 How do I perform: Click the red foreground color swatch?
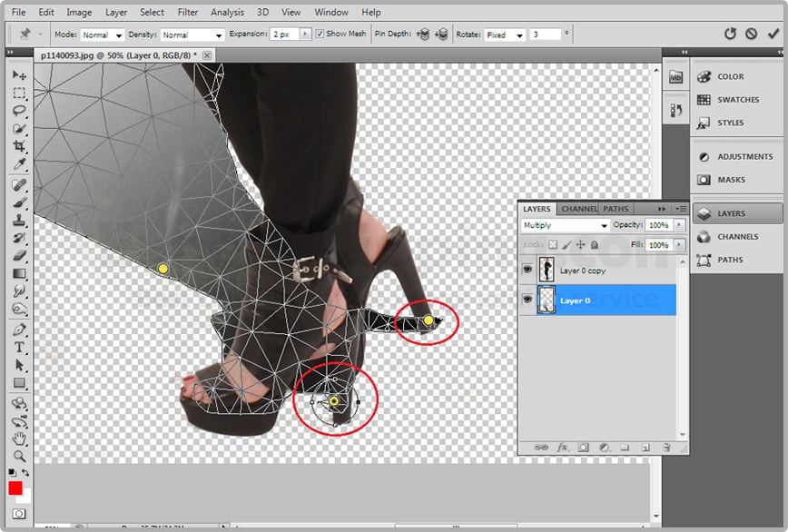(x=15, y=488)
